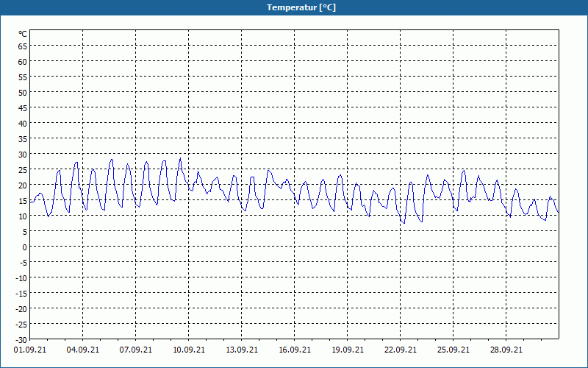This screenshot has width=588, height=368.
Task: Click the highest temperature peak near 10.09.21
Action: tap(180, 158)
